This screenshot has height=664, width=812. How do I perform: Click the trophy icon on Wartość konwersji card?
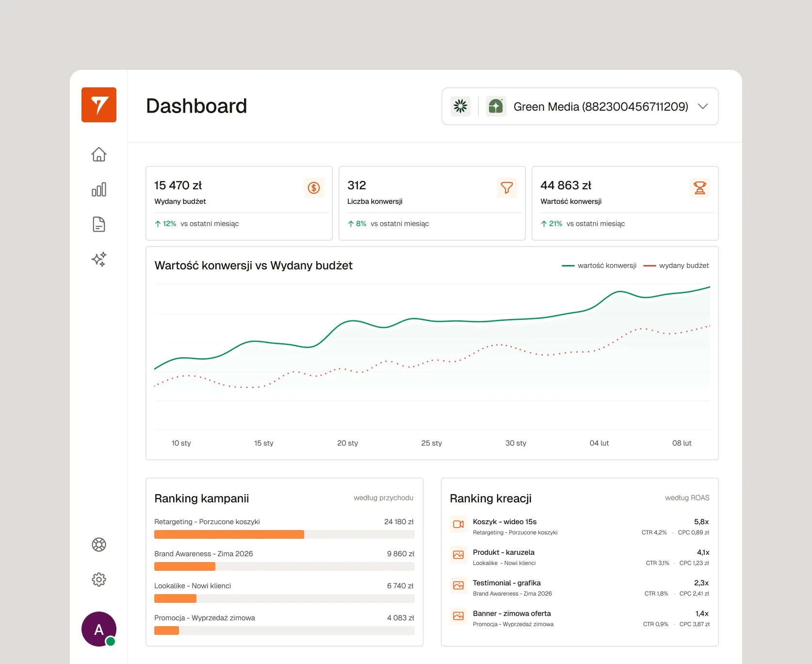(699, 188)
